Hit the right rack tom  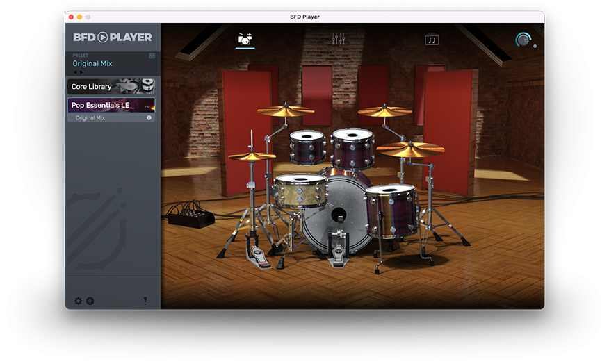pyautogui.click(x=352, y=149)
